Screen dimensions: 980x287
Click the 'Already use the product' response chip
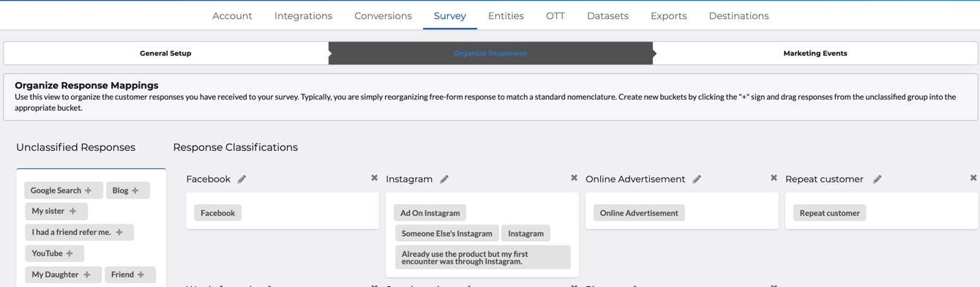483,258
